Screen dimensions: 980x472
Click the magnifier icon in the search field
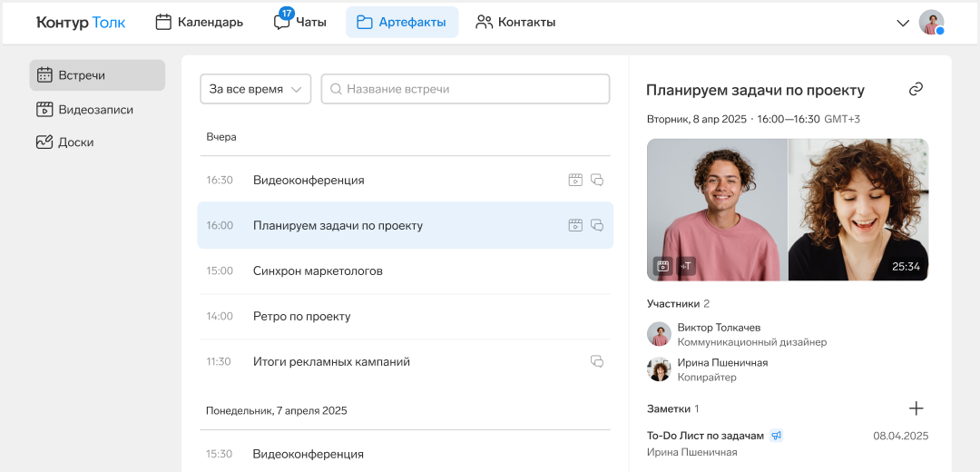pyautogui.click(x=336, y=89)
